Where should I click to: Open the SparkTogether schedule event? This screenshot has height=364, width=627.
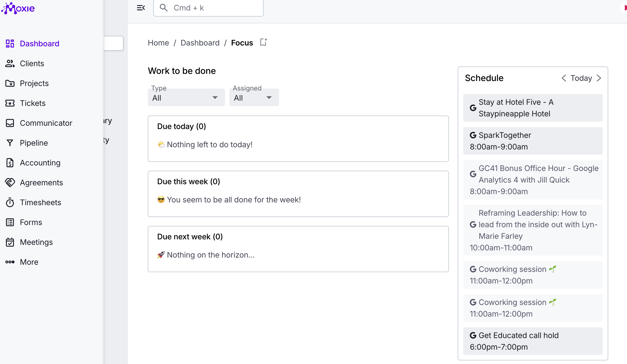coord(533,141)
